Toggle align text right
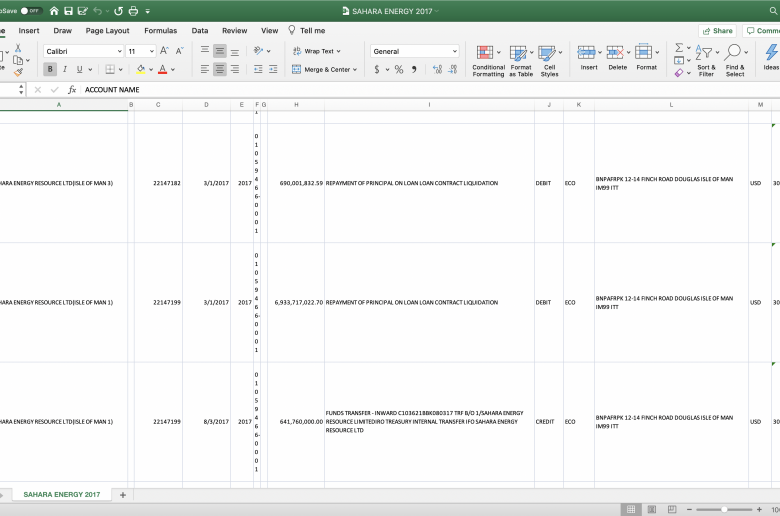Viewport: 780px width, 516px height. 235,69
